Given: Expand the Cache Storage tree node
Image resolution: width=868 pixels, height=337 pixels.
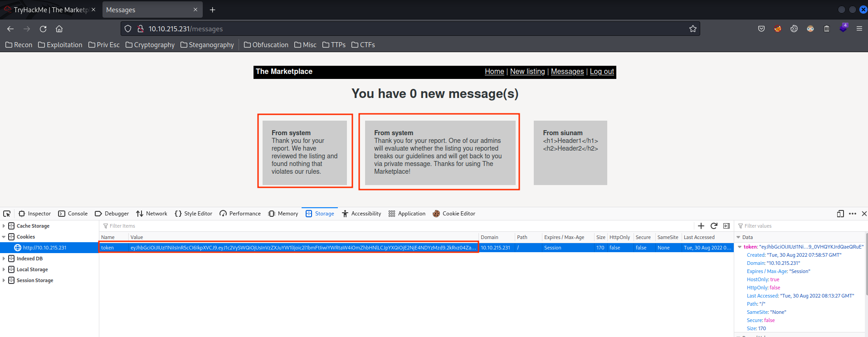Looking at the screenshot, I should coord(4,226).
